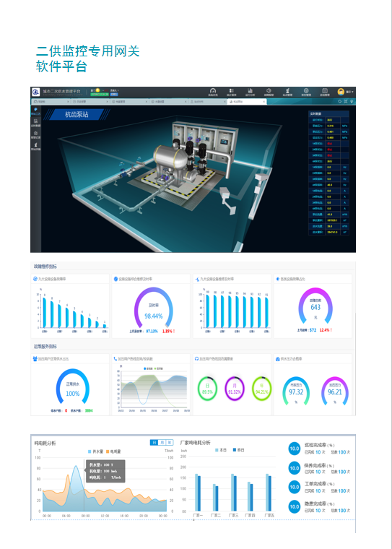Viewport: 392px width, 549px height.
Task: Toggle the 日 period button in 吨电耗分析
Action: [x=154, y=443]
